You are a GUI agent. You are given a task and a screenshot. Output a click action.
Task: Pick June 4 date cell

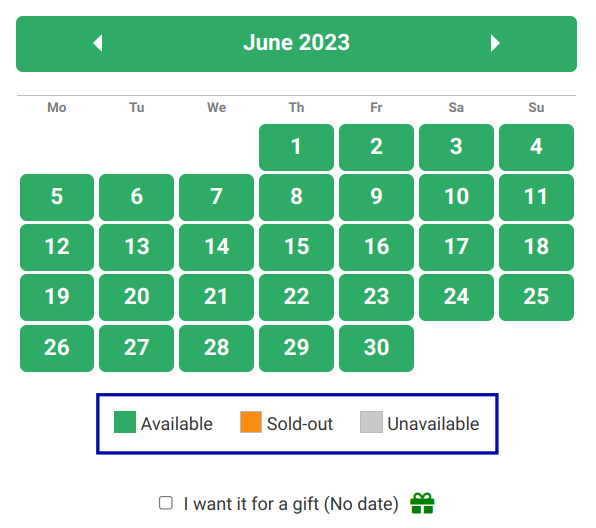pyautogui.click(x=536, y=147)
